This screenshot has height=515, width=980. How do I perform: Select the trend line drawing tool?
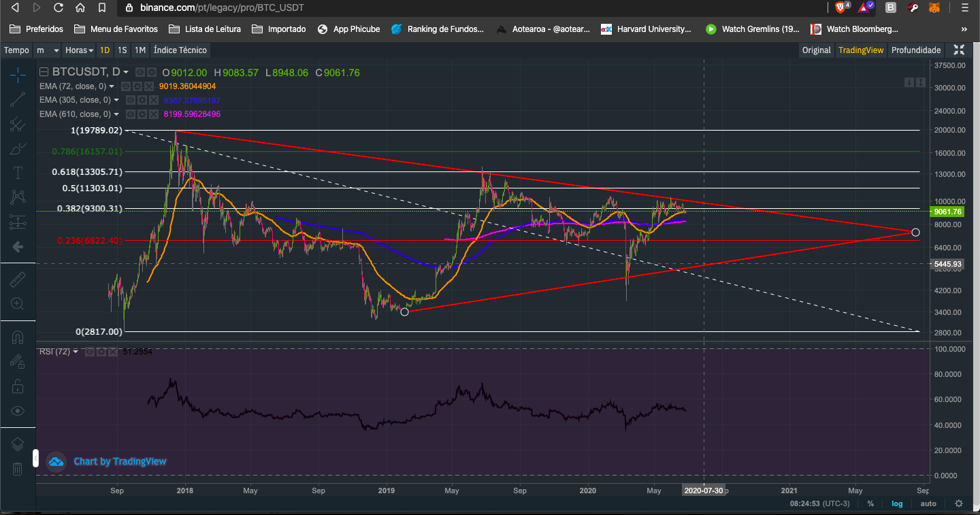18,99
